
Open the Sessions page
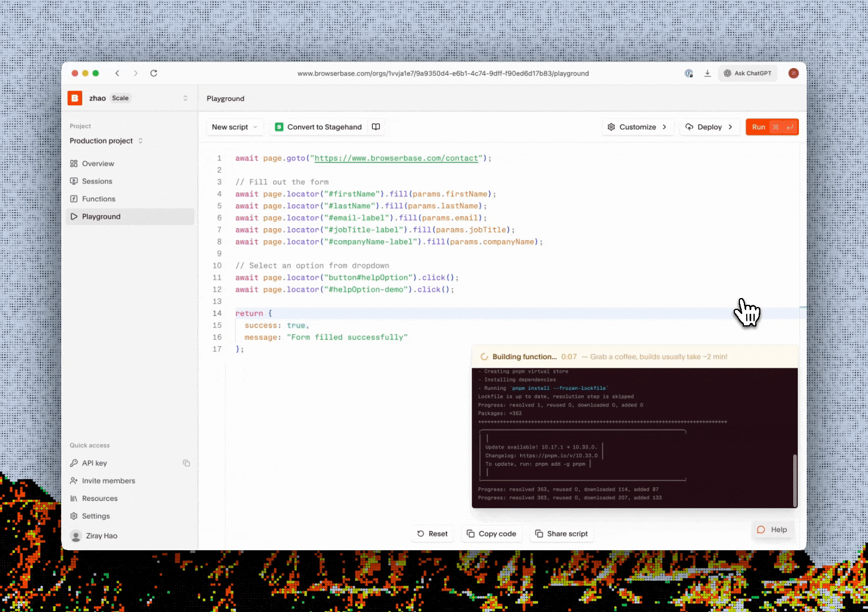pyautogui.click(x=130, y=181)
